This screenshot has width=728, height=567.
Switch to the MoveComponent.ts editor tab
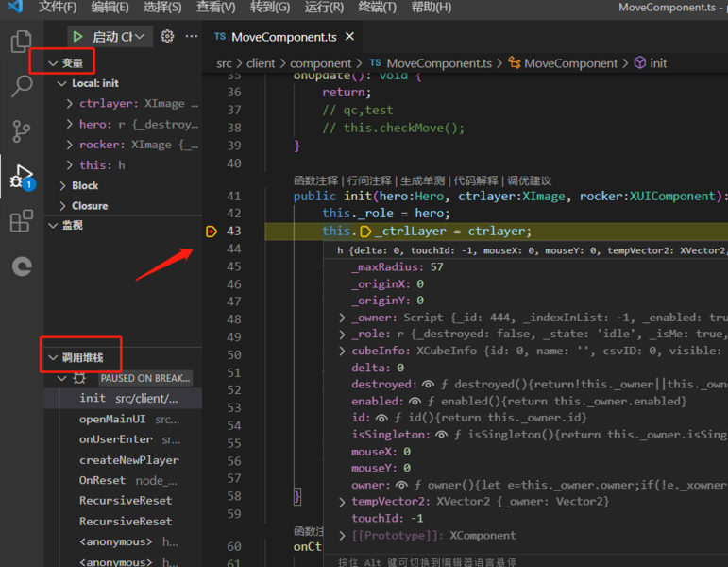tap(283, 37)
